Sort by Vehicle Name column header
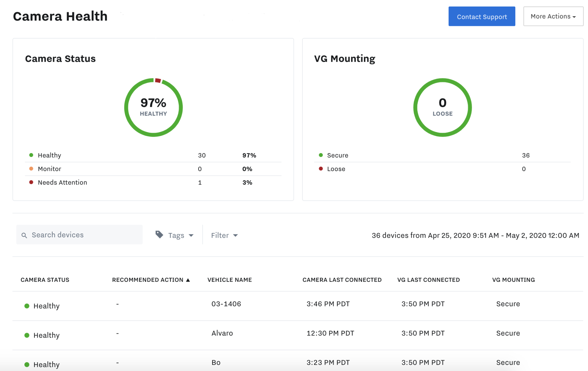The image size is (588, 371). [229, 280]
